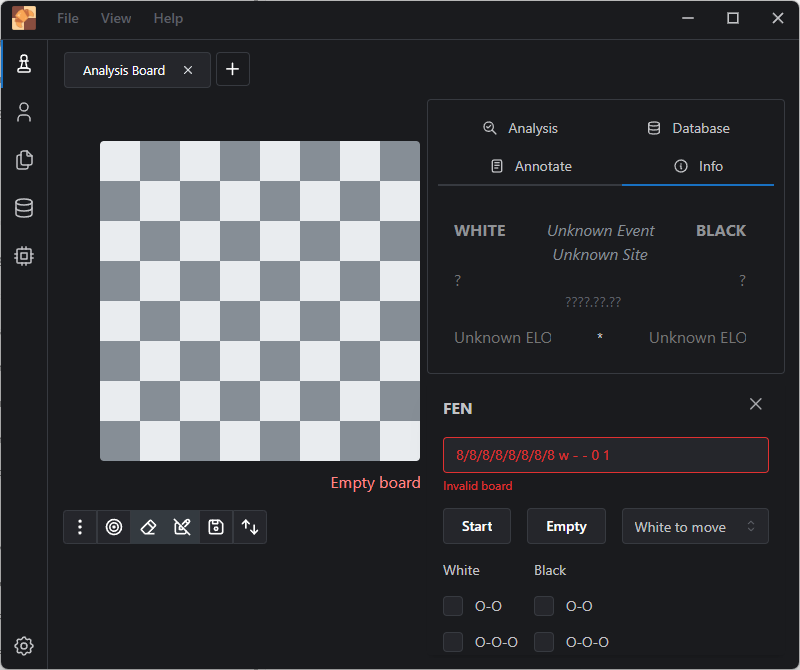The image size is (800, 670).
Task: Open Settings gear icon
Action: click(x=24, y=646)
